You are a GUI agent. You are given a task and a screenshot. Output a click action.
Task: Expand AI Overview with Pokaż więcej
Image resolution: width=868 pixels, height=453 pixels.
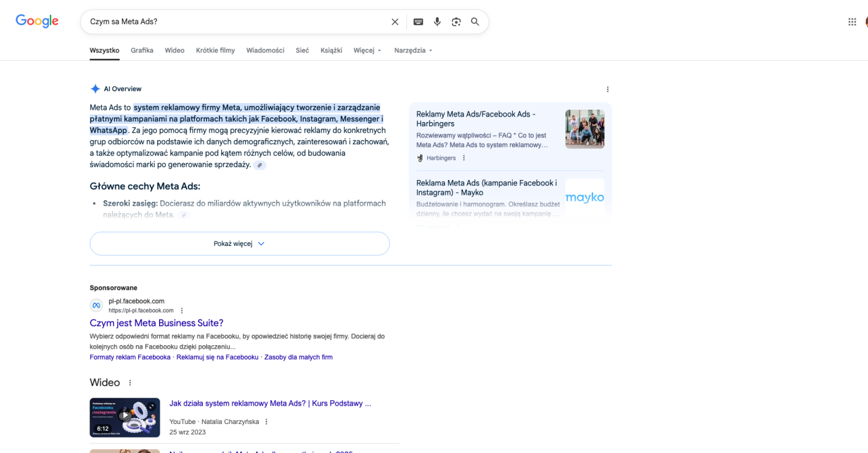239,243
